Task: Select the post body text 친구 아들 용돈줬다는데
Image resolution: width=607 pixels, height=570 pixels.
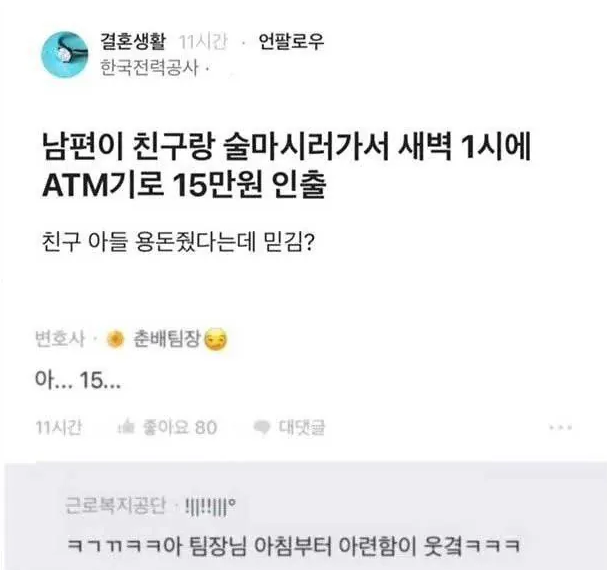Action: (148, 242)
